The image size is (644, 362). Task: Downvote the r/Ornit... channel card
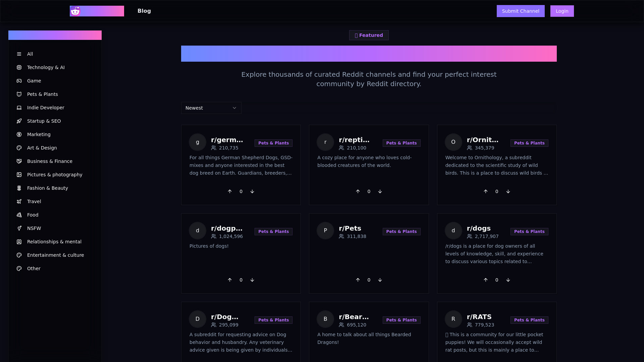point(508,191)
